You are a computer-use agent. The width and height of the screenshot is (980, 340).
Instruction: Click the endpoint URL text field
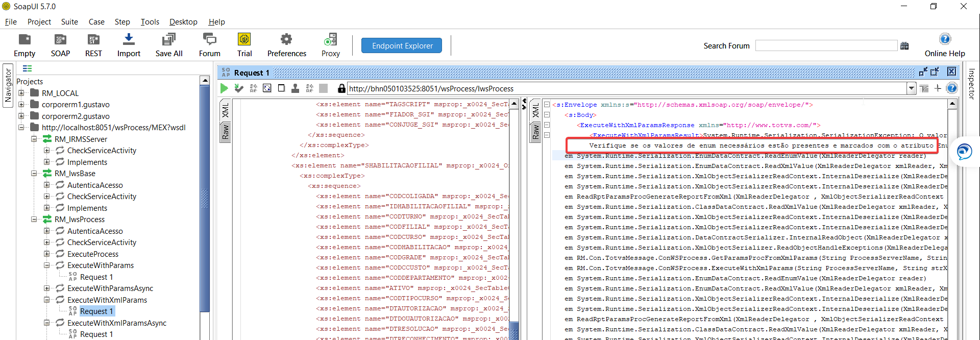point(627,88)
